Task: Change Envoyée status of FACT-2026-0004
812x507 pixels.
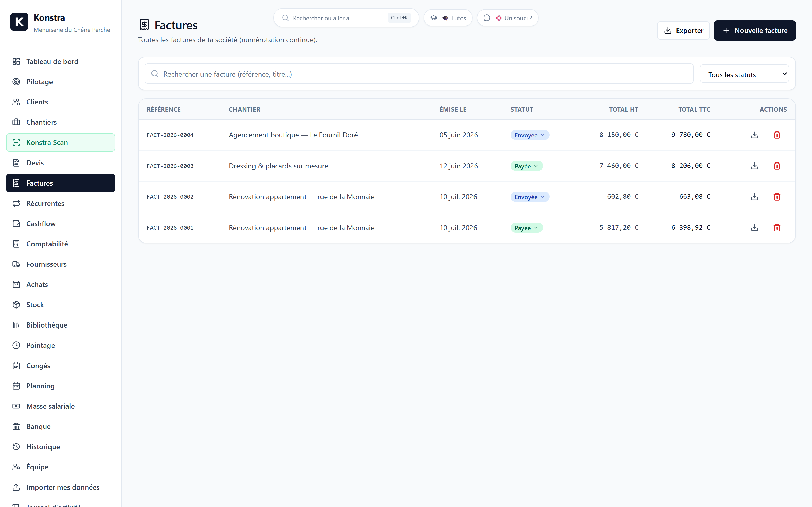Action: tap(530, 135)
